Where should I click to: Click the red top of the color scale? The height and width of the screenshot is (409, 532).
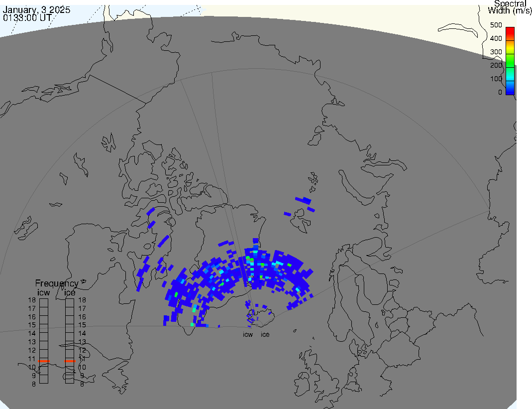[x=510, y=33]
